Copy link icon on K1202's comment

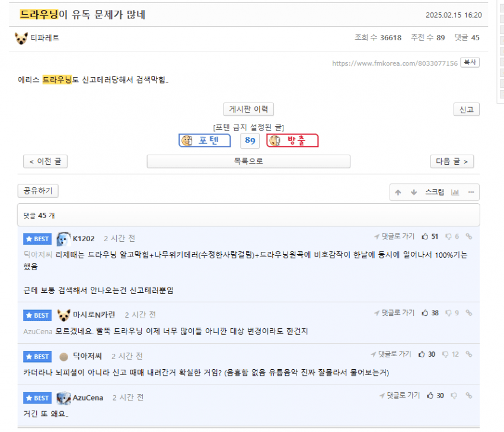[x=469, y=236]
